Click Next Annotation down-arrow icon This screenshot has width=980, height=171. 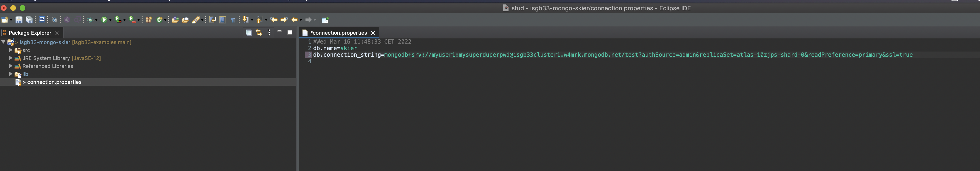click(246, 20)
